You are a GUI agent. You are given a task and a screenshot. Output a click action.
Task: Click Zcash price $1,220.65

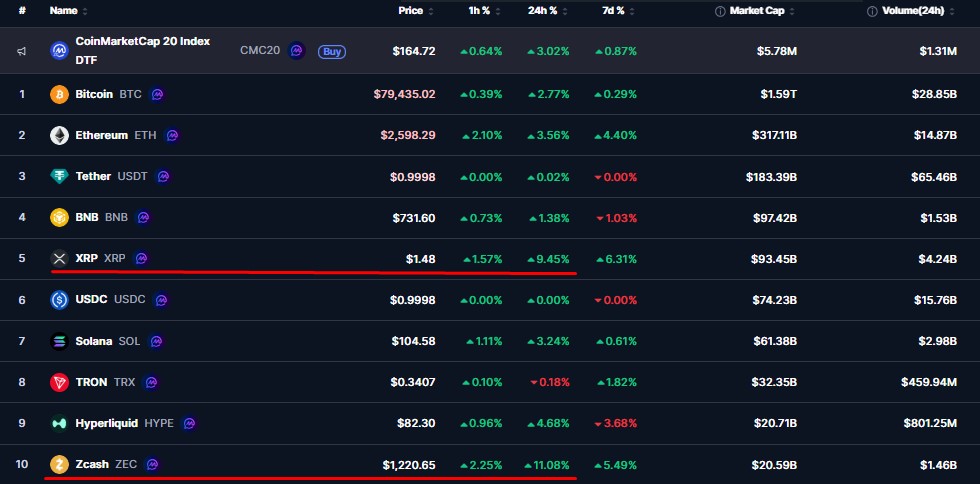pyautogui.click(x=409, y=465)
